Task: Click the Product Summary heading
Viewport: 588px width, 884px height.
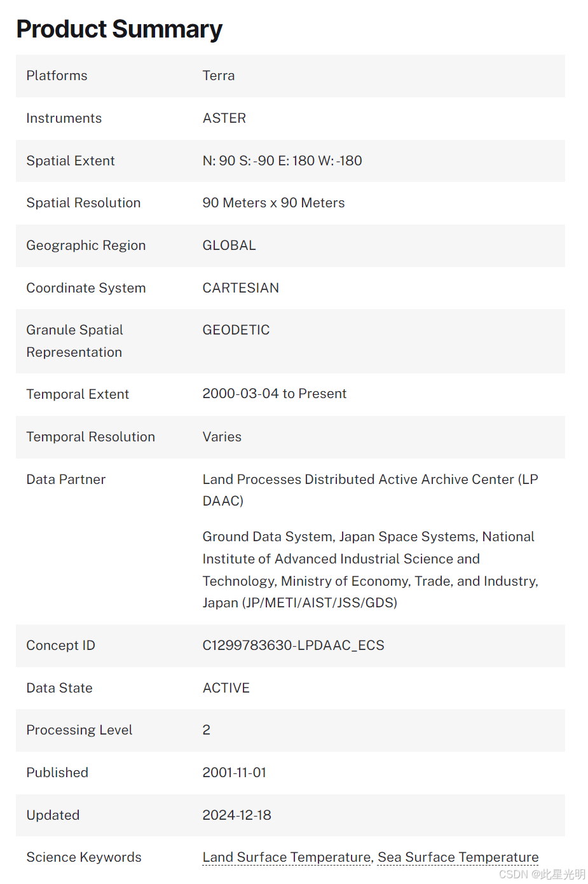Action: click(119, 29)
